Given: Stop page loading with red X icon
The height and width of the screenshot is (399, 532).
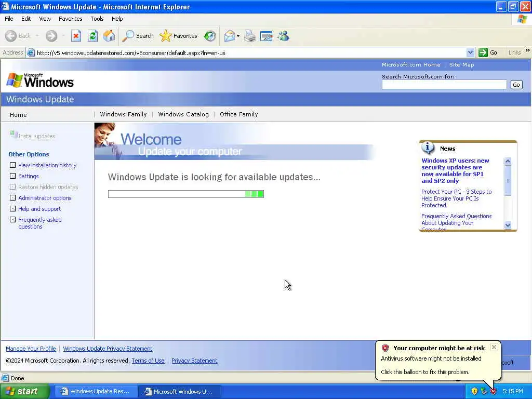Looking at the screenshot, I should coord(76,36).
